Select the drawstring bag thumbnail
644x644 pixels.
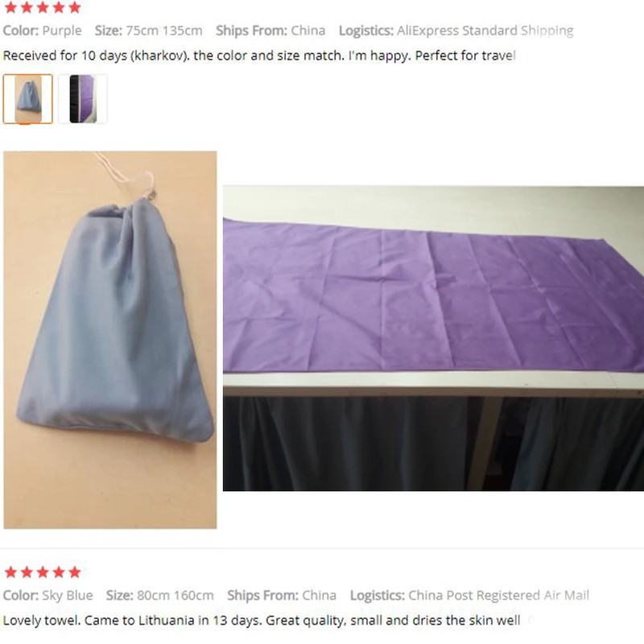click(28, 99)
